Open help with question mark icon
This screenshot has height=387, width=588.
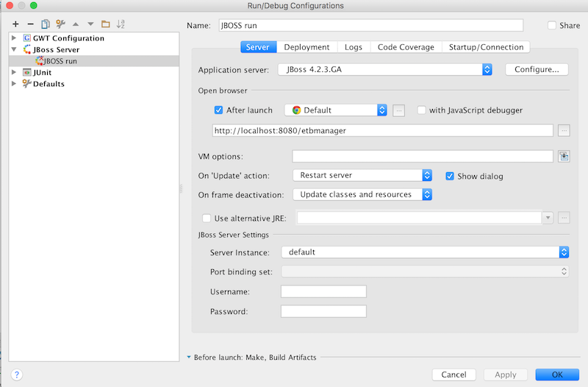coord(16,374)
